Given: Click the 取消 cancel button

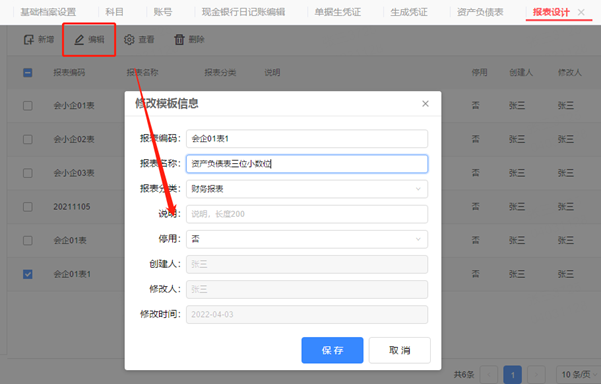Looking at the screenshot, I should tap(400, 350).
